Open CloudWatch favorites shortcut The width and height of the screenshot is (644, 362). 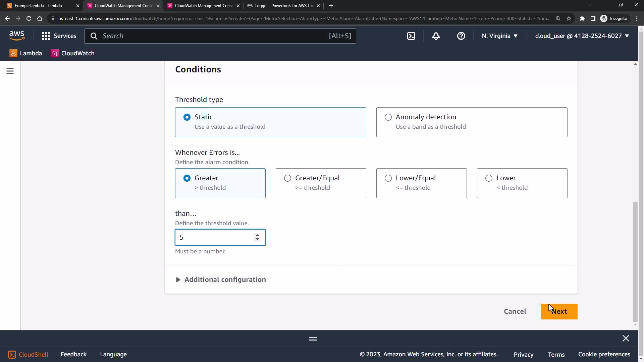coord(73,53)
